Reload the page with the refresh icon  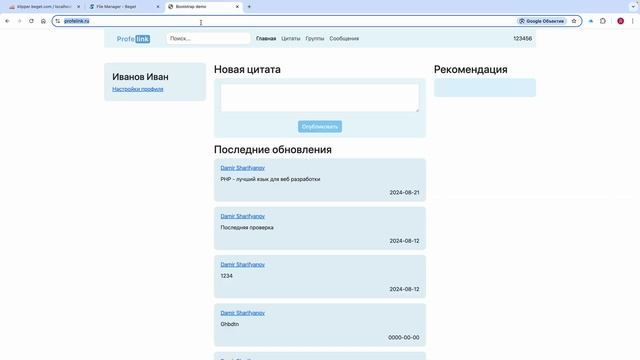(x=31, y=21)
